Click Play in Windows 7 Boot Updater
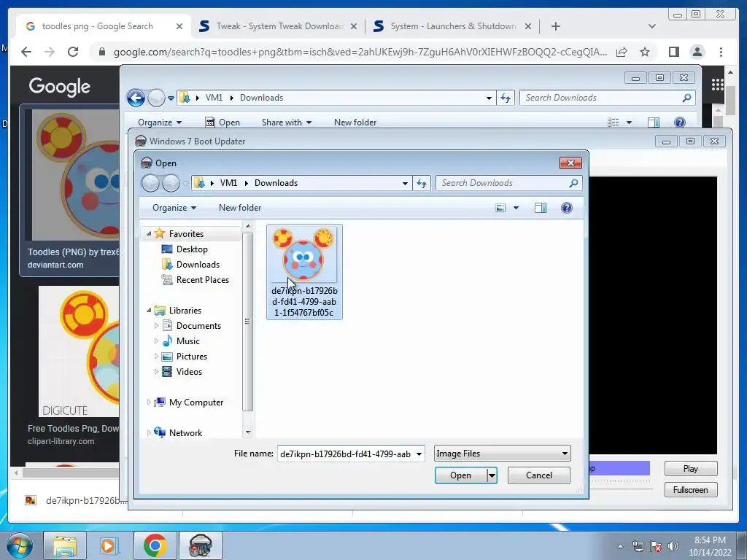 click(x=690, y=469)
